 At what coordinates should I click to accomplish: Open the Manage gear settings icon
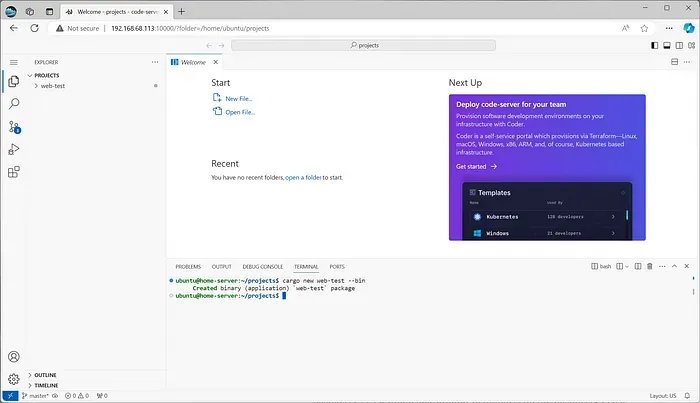point(14,379)
